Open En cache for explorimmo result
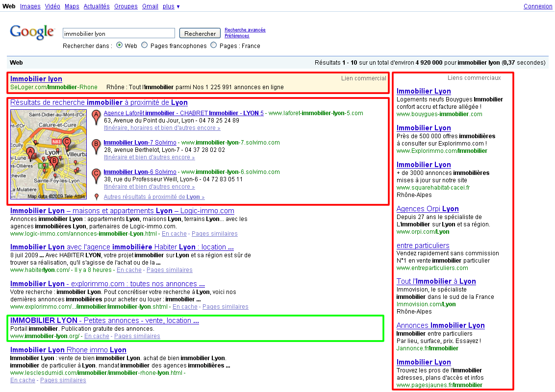This screenshot has height=392, width=555. pos(185,307)
